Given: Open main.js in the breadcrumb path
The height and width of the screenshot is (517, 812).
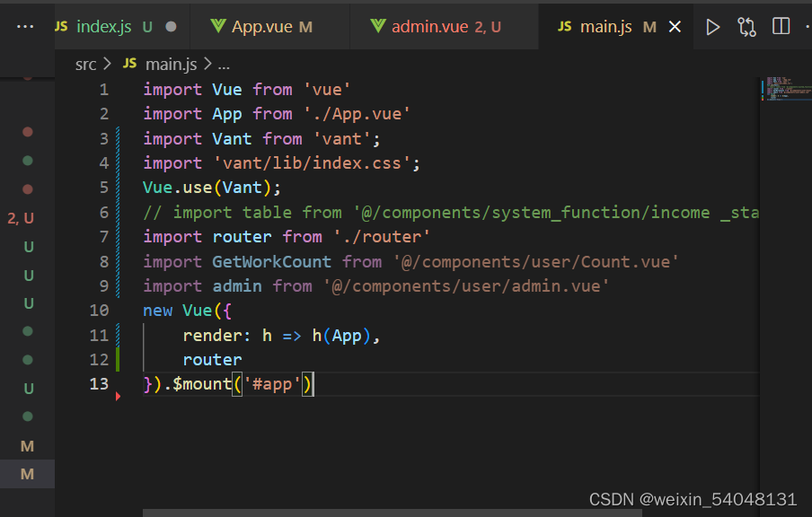Looking at the screenshot, I should pos(171,64).
